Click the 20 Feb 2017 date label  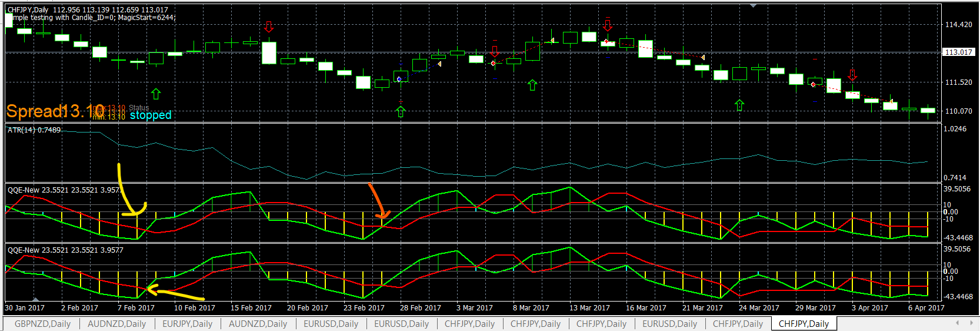pos(307,307)
